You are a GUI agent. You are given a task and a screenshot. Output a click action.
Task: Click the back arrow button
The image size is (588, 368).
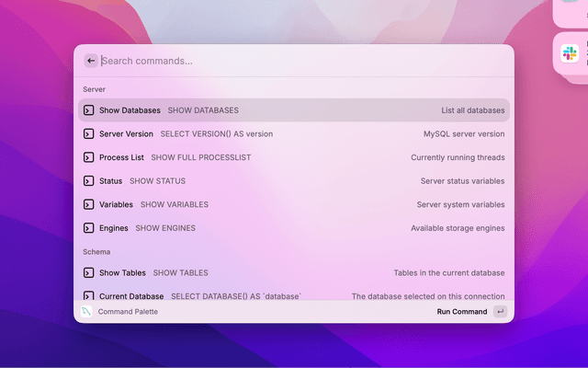pyautogui.click(x=91, y=61)
